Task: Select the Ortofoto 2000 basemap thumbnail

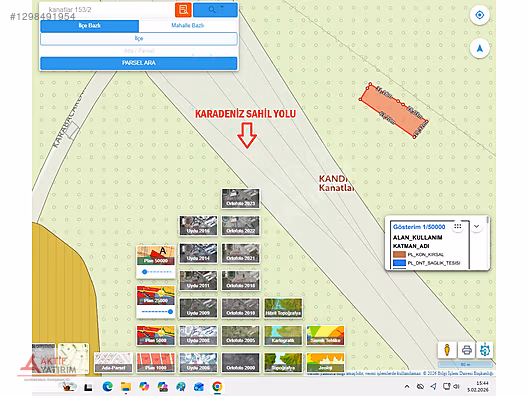Action: 240,362
